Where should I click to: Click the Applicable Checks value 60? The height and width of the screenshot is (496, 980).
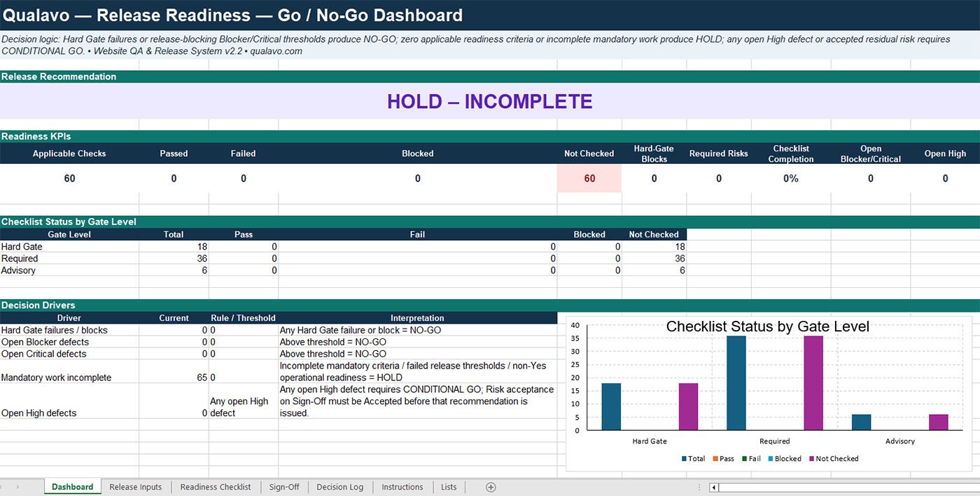click(69, 179)
